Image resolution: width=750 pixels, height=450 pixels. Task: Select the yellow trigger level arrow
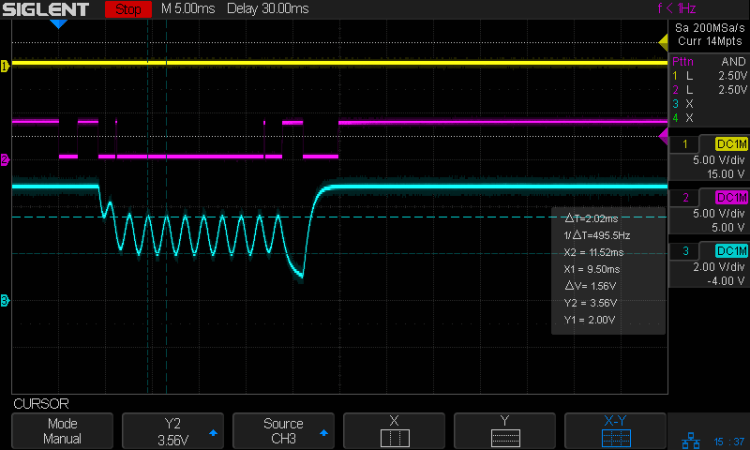click(663, 43)
